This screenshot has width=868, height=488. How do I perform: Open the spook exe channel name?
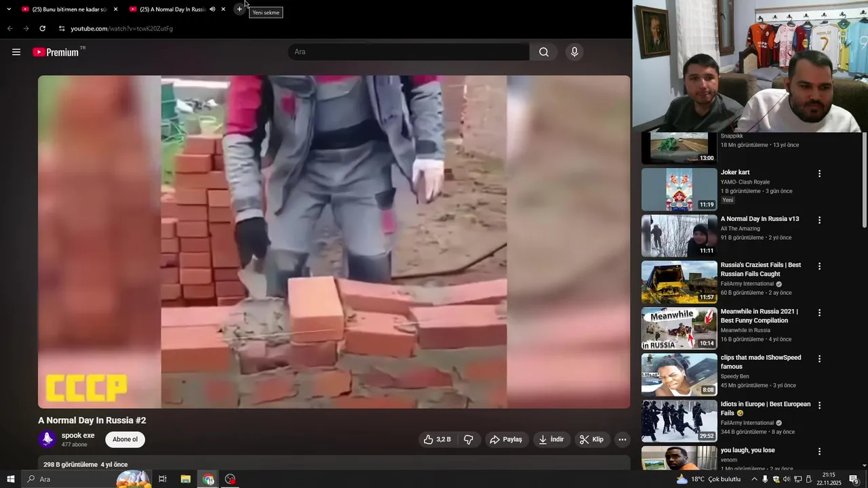78,436
